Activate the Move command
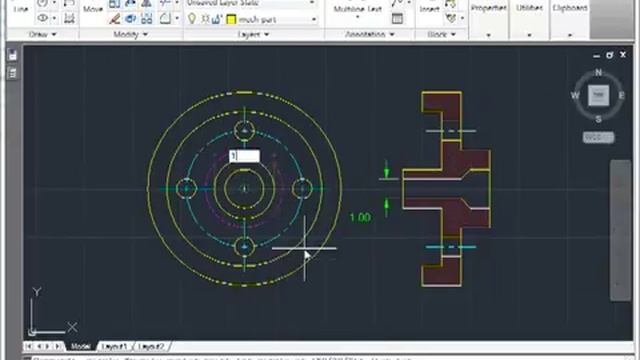640x360 pixels. point(93,9)
